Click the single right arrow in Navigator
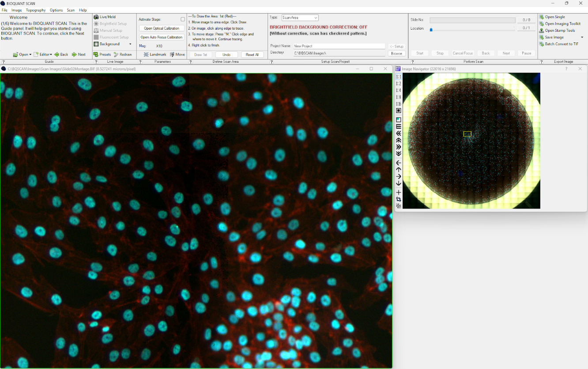 (398, 176)
